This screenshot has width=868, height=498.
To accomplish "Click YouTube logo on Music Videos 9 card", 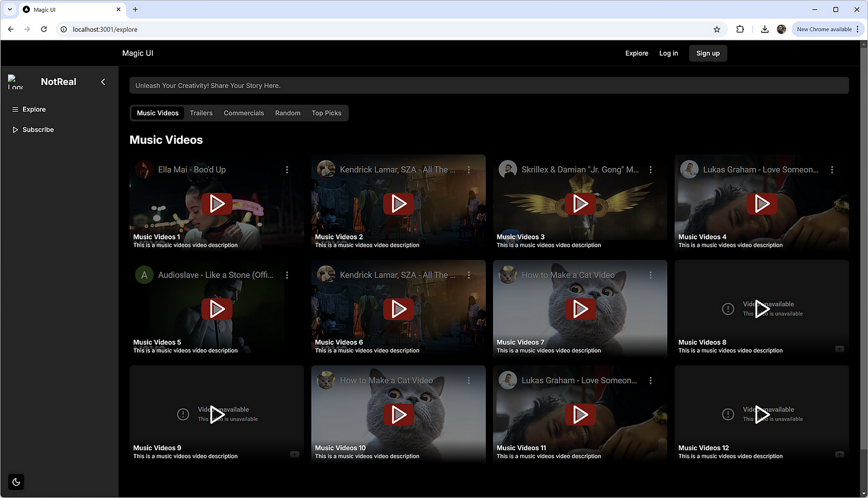I will click(294, 454).
